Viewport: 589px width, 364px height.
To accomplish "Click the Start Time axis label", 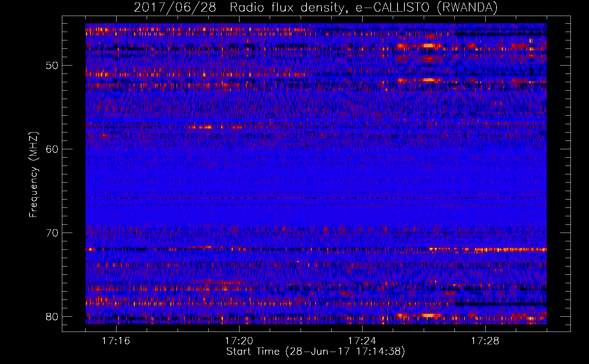I will 316,352.
